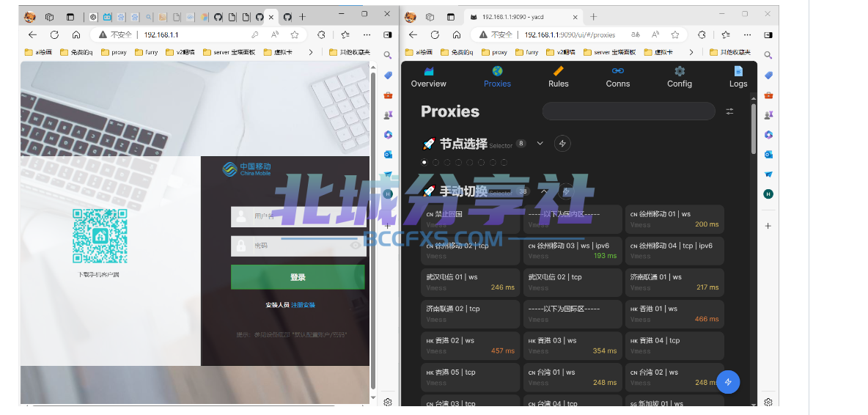This screenshot has width=868, height=415.
Task: Open Outlook icon in right browser sidebar
Action: (x=768, y=155)
